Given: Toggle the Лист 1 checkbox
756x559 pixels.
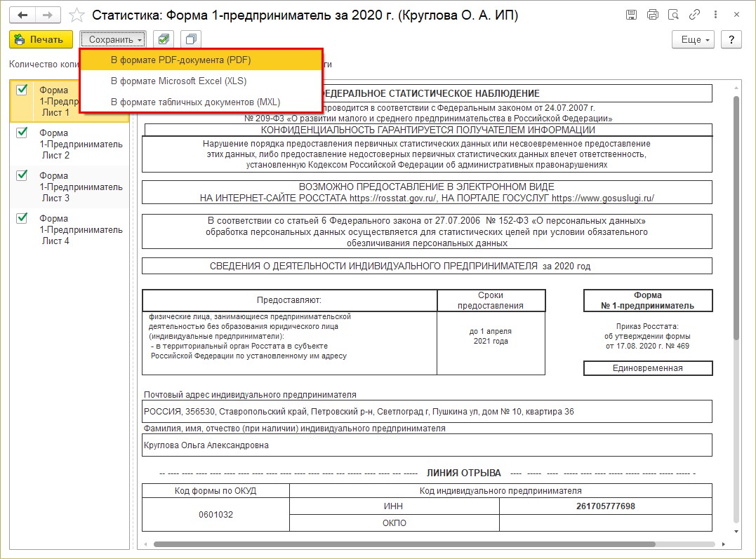Looking at the screenshot, I should coord(22,90).
